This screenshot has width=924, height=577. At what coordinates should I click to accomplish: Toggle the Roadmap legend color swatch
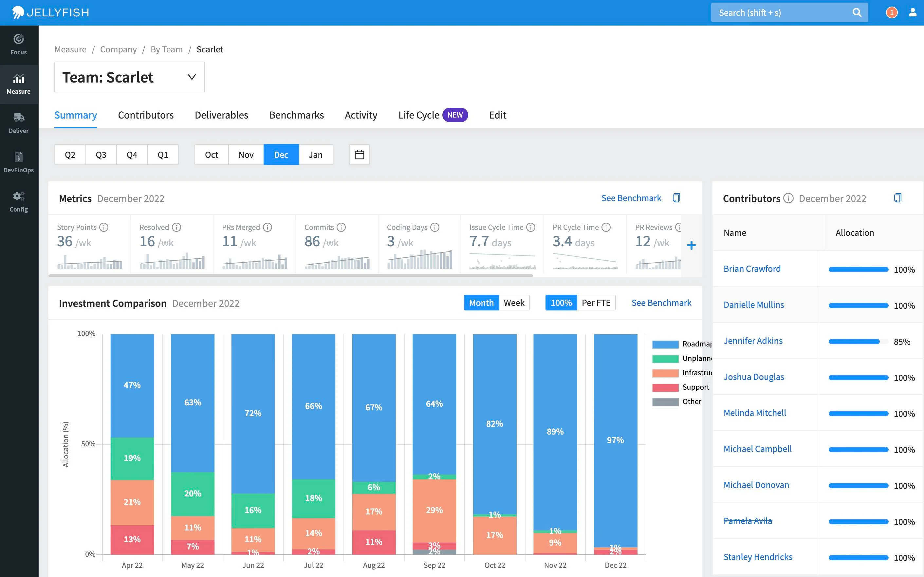665,344
